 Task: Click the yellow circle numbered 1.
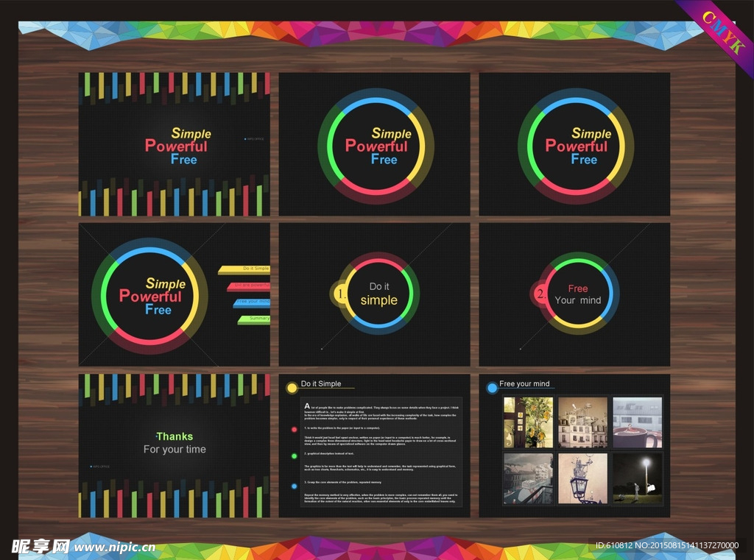339,293
